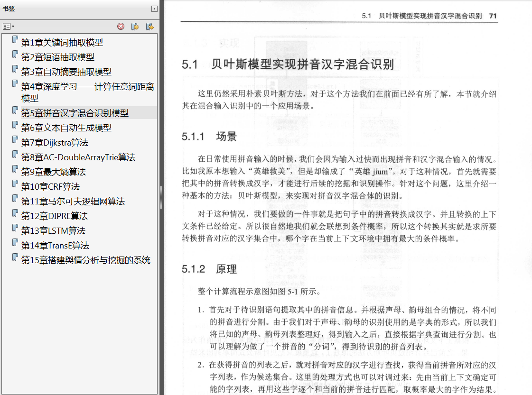The image size is (532, 395).
Task: Click the bookmark icon beside 第11章马尔可夫逻辑网算法
Action: 15,198
